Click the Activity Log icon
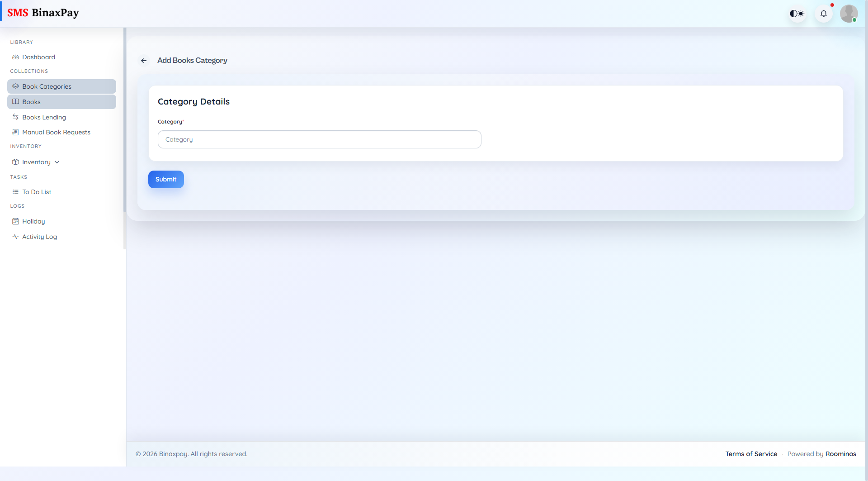The height and width of the screenshot is (481, 868). point(15,236)
